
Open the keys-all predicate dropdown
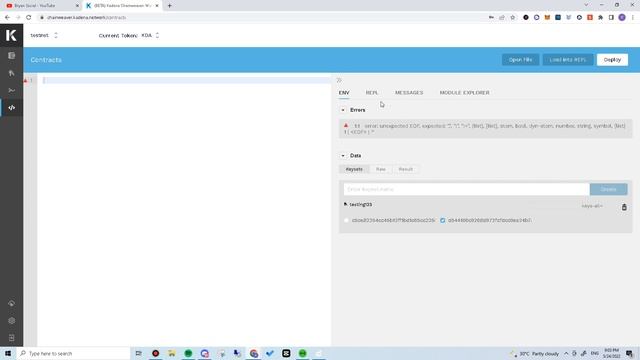pos(592,206)
